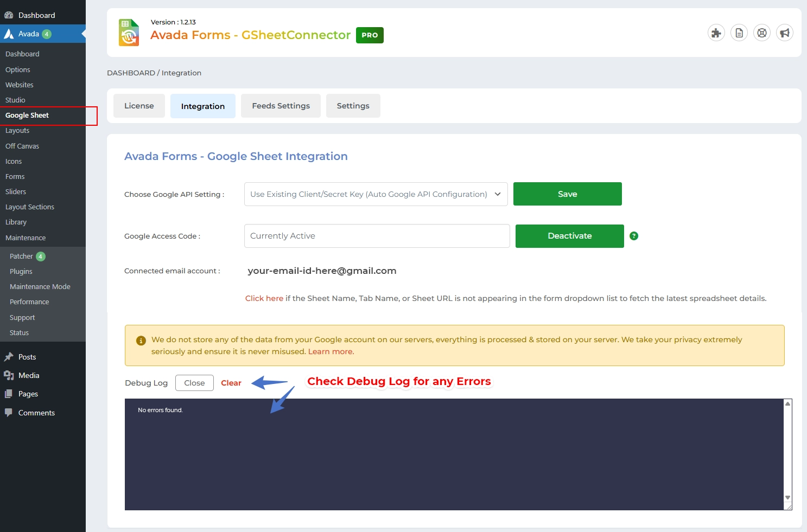Click the Deactivate button
This screenshot has width=807, height=532.
[569, 236]
